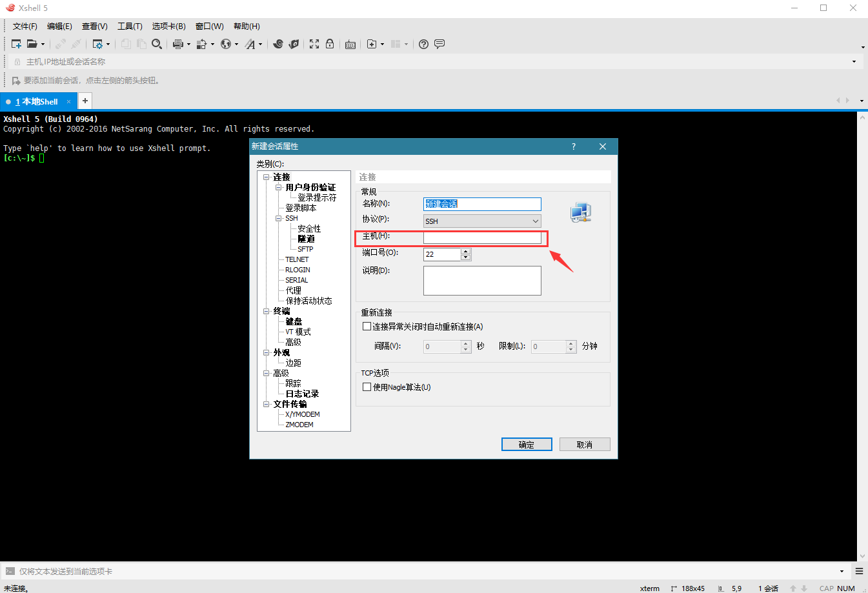Open the Open-session dropdown arrow
The width and height of the screenshot is (868, 593).
tap(43, 45)
